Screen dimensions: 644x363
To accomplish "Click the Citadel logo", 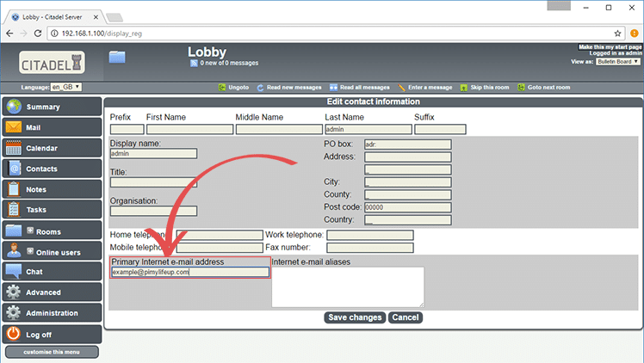I will click(52, 63).
